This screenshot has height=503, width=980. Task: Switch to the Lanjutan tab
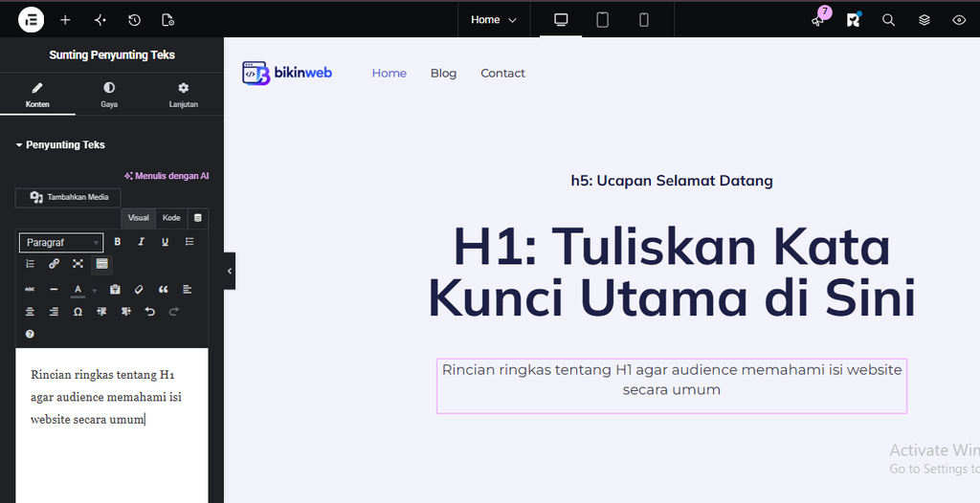tap(183, 95)
